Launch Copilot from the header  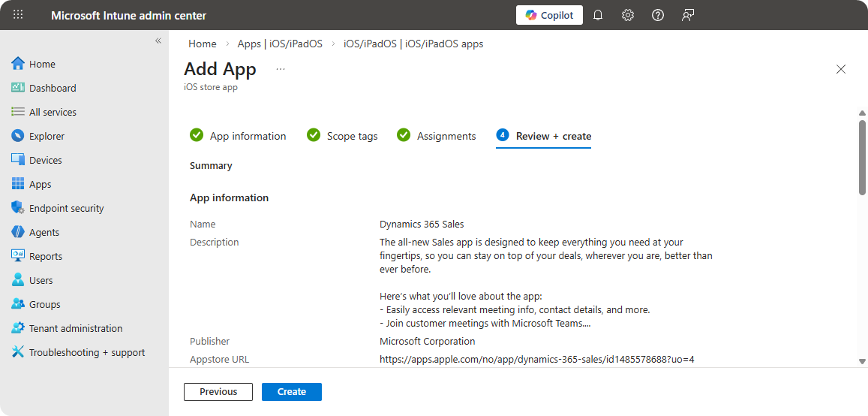(549, 15)
